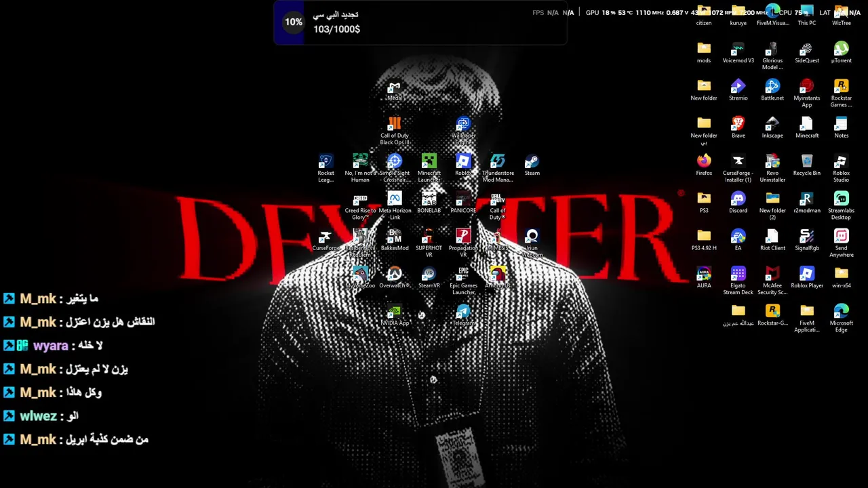
Task: Launch Among Us icon
Action: [498, 278]
